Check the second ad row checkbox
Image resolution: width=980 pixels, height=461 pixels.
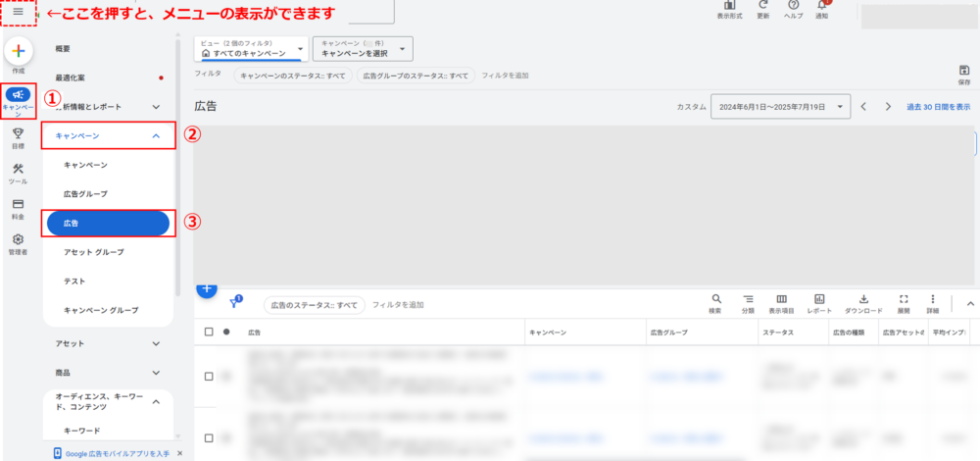[x=208, y=437]
